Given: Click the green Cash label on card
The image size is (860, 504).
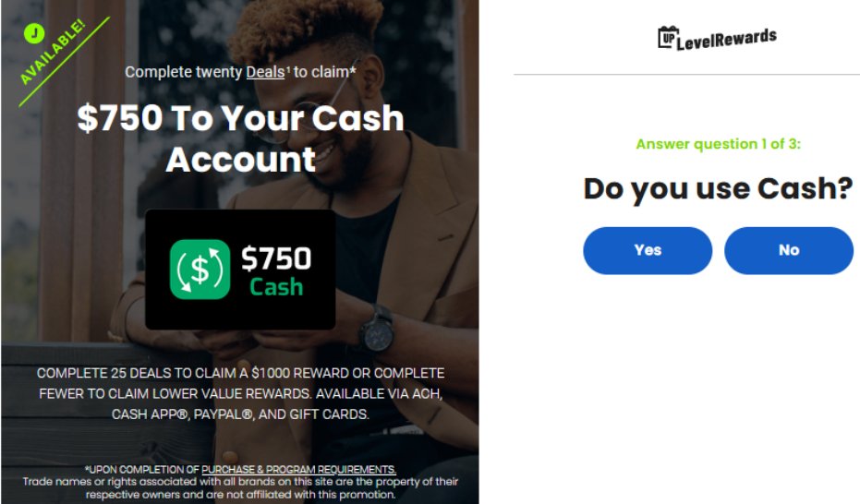Looking at the screenshot, I should coord(276,287).
